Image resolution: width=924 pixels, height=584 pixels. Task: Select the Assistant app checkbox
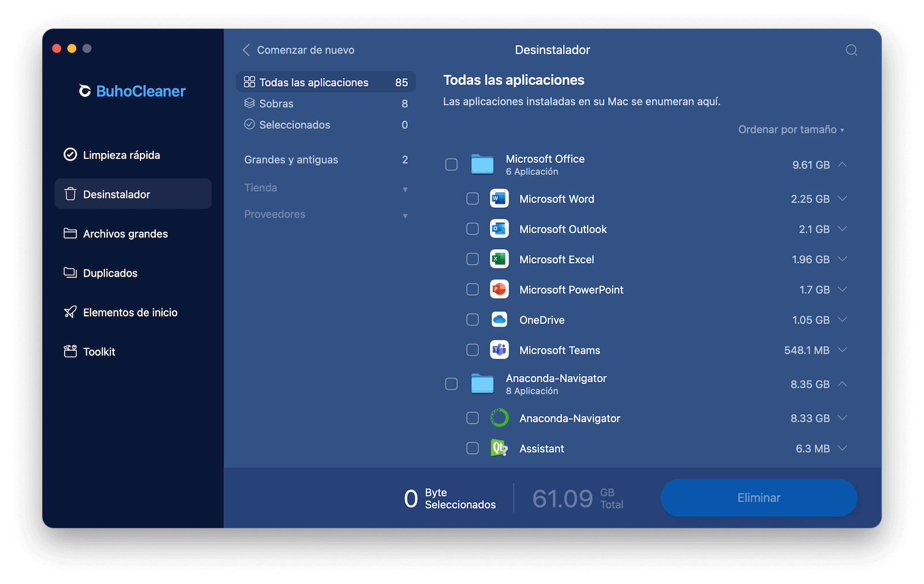(x=472, y=448)
